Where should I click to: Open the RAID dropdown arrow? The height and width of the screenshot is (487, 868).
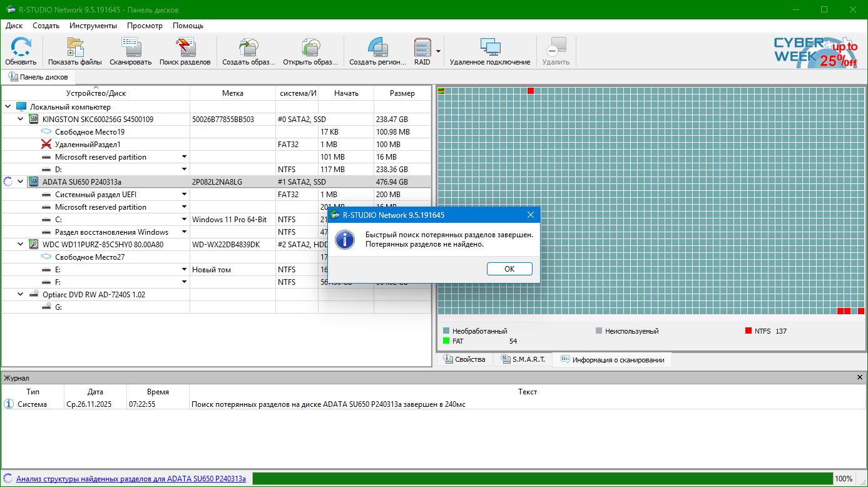tap(439, 51)
